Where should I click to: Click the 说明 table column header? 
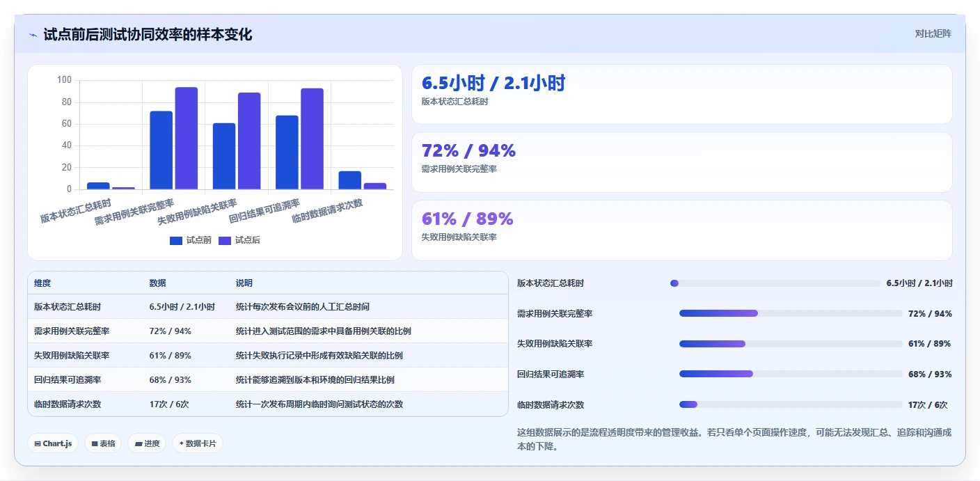click(244, 283)
